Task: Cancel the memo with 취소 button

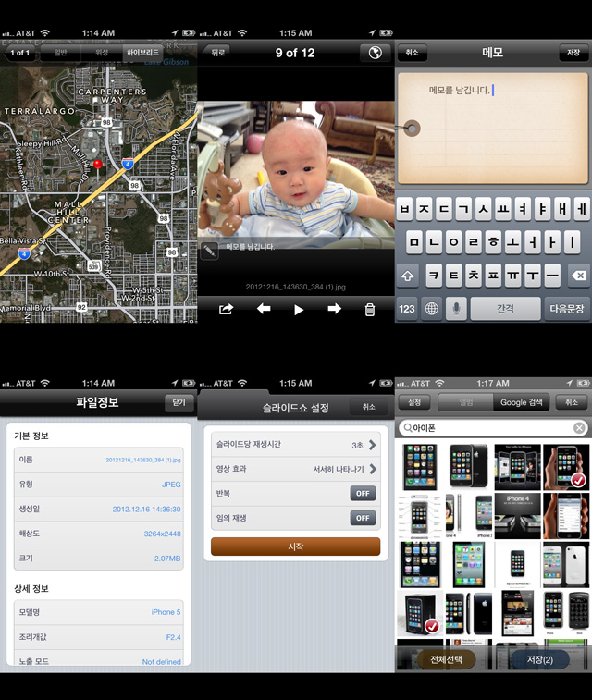Action: click(412, 53)
